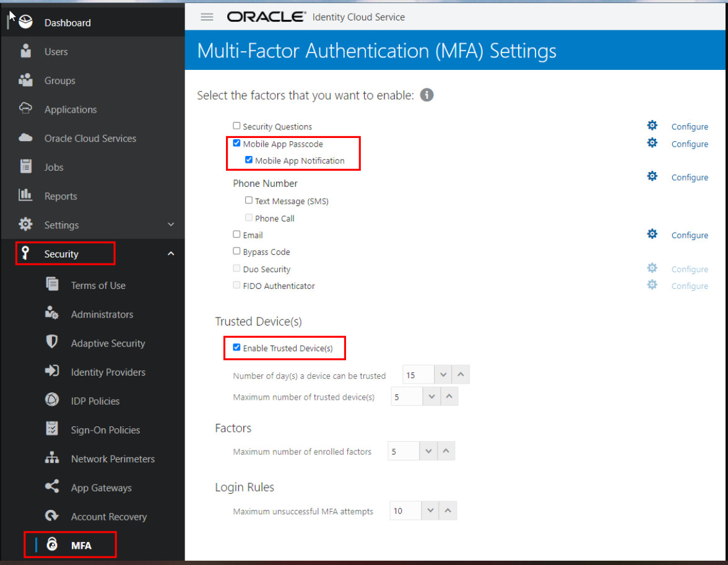The image size is (728, 565).
Task: Click the Reports bar chart icon
Action: [25, 195]
